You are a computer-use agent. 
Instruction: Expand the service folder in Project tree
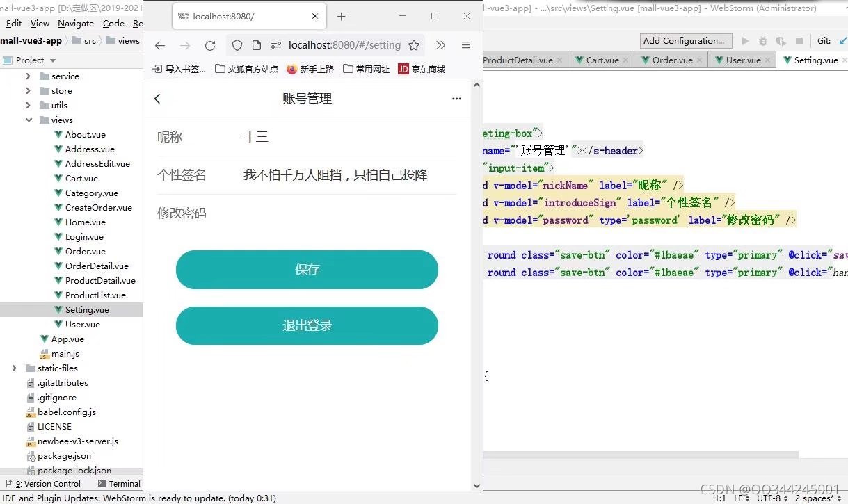click(29, 76)
